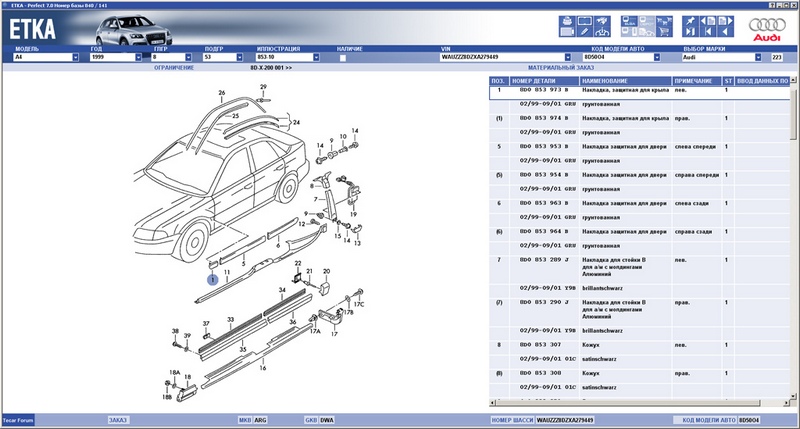Click callout number 26 in illustration

pos(221,93)
